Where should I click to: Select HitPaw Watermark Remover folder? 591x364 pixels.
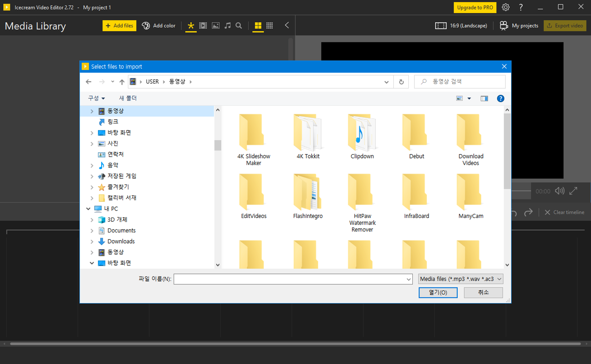362,203
